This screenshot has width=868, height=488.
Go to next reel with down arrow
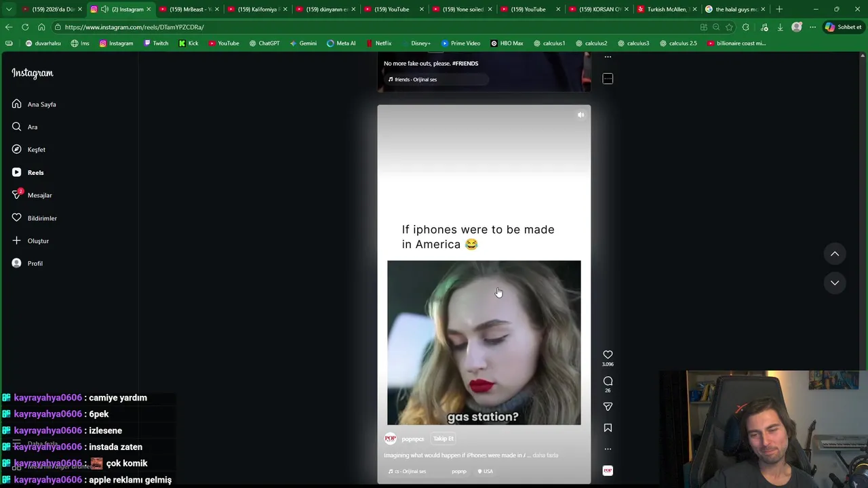pos(835,283)
